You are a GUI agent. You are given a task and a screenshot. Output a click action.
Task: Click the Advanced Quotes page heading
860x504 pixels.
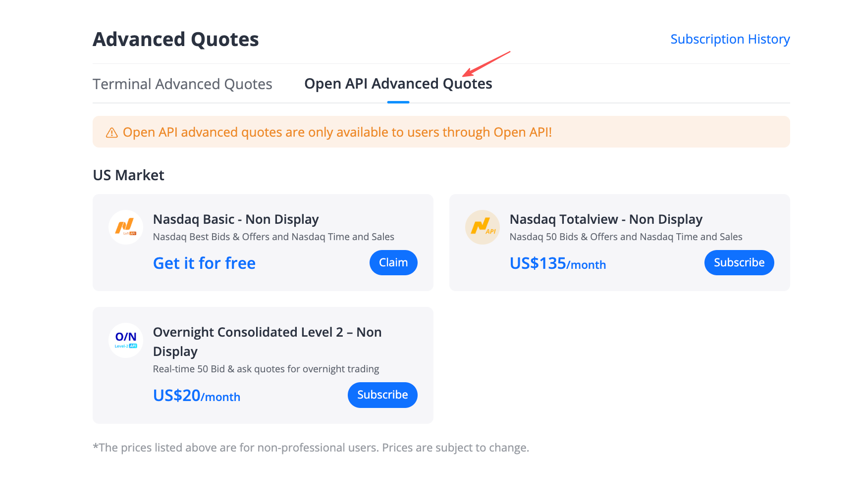(176, 40)
